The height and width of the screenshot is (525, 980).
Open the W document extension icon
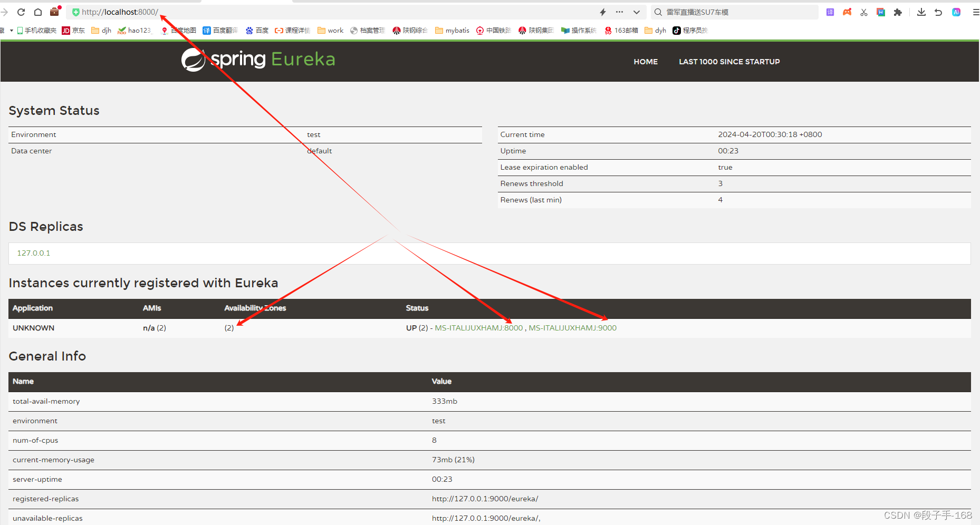tap(881, 12)
